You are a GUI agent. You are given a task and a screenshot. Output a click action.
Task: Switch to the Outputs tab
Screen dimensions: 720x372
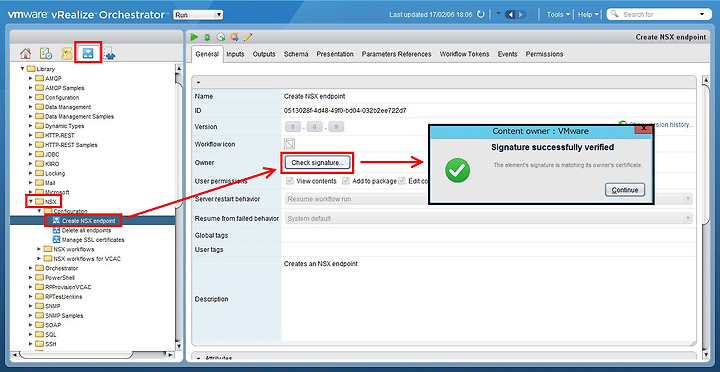click(264, 54)
